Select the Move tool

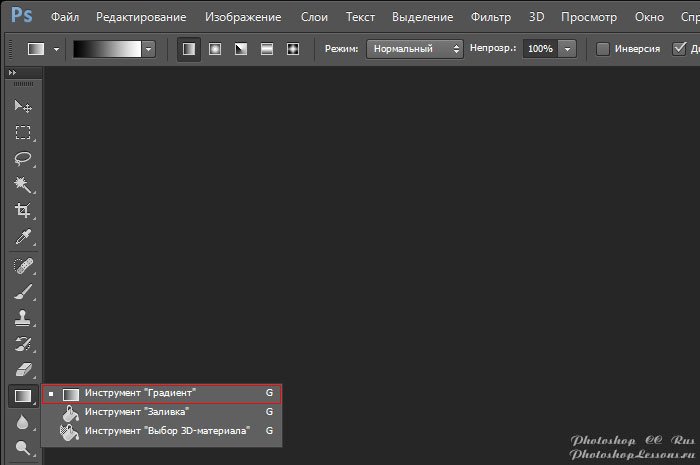[x=22, y=107]
